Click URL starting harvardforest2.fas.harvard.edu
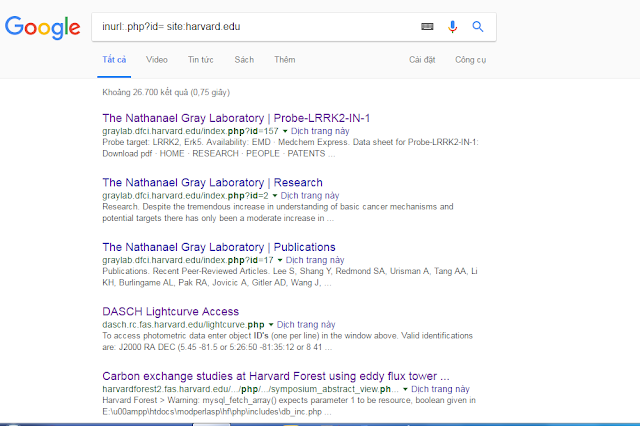640x426 pixels. pos(250,389)
